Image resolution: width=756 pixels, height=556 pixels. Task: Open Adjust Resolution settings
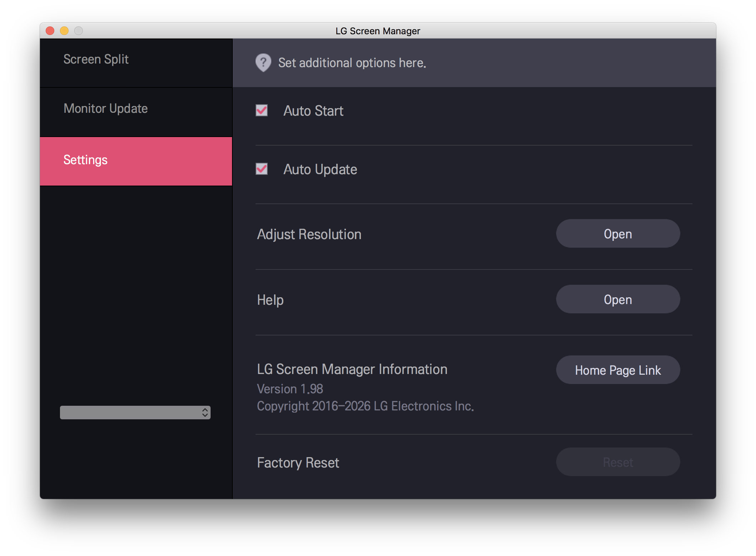[x=618, y=234]
